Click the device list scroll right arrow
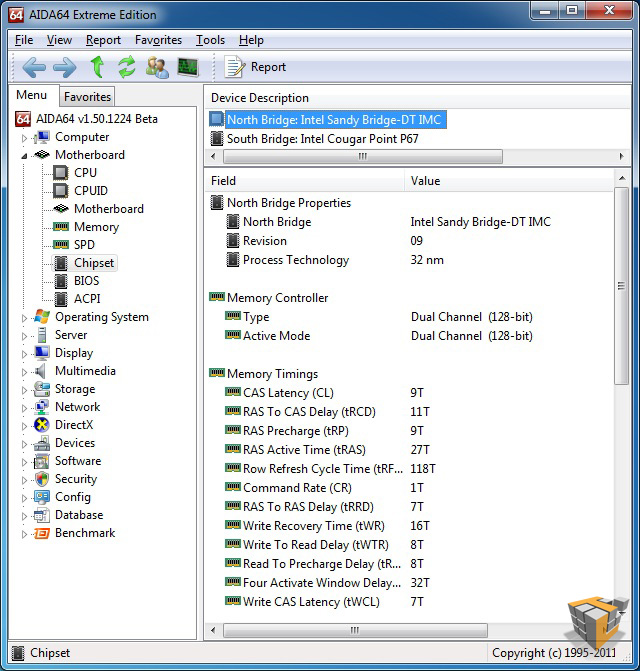The image size is (640, 671). tap(622, 156)
